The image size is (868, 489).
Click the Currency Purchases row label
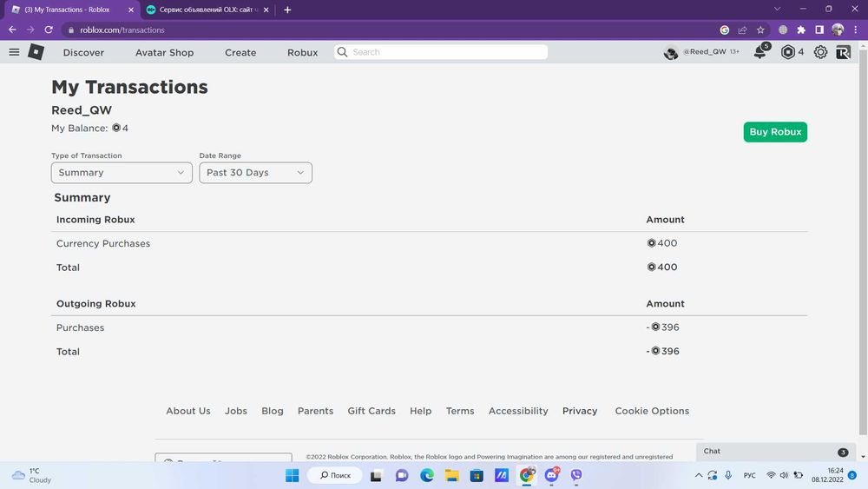103,244
